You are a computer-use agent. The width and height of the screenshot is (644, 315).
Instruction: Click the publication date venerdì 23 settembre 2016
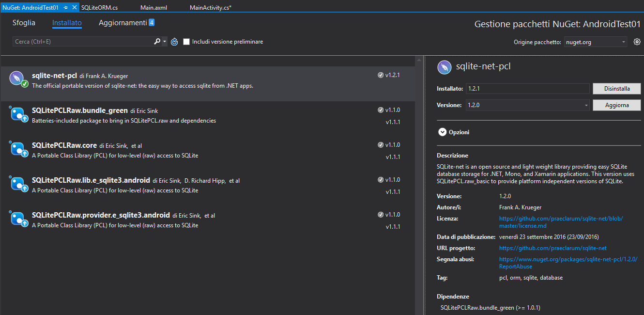pos(549,236)
